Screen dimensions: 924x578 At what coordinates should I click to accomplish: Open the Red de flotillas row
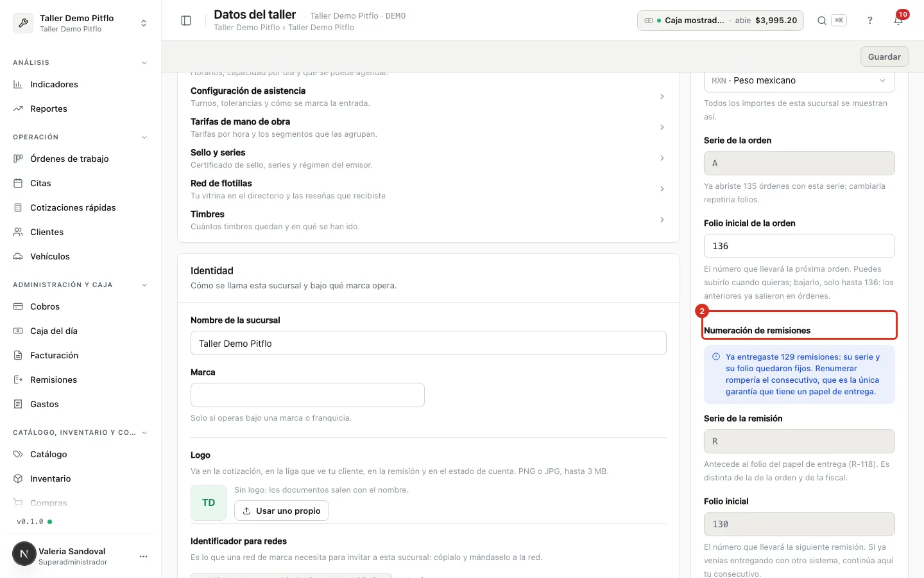428,189
